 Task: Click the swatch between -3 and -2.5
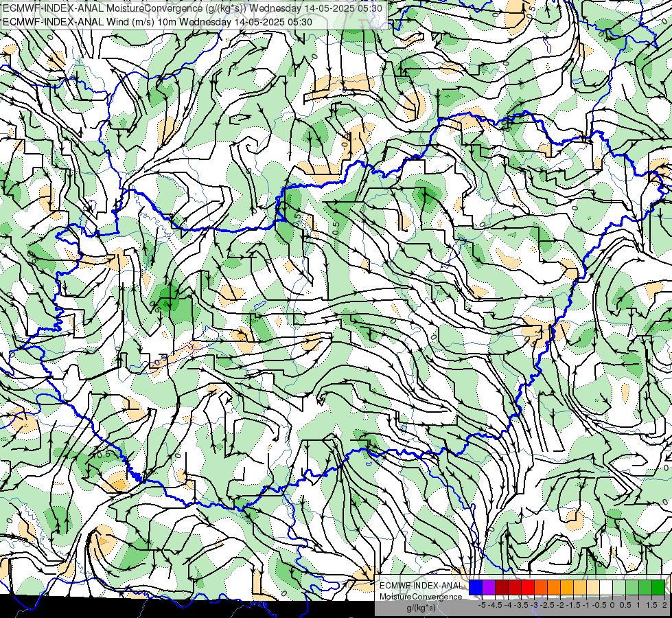(541, 587)
